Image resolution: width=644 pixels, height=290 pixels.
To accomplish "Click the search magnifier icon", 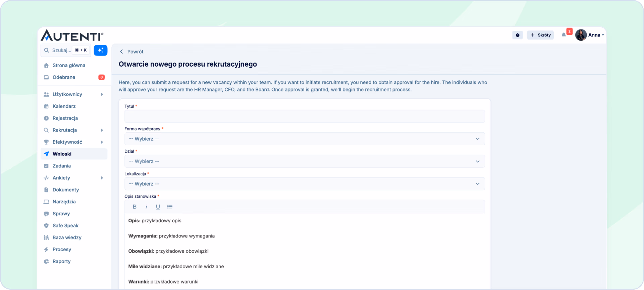I will click(x=47, y=50).
